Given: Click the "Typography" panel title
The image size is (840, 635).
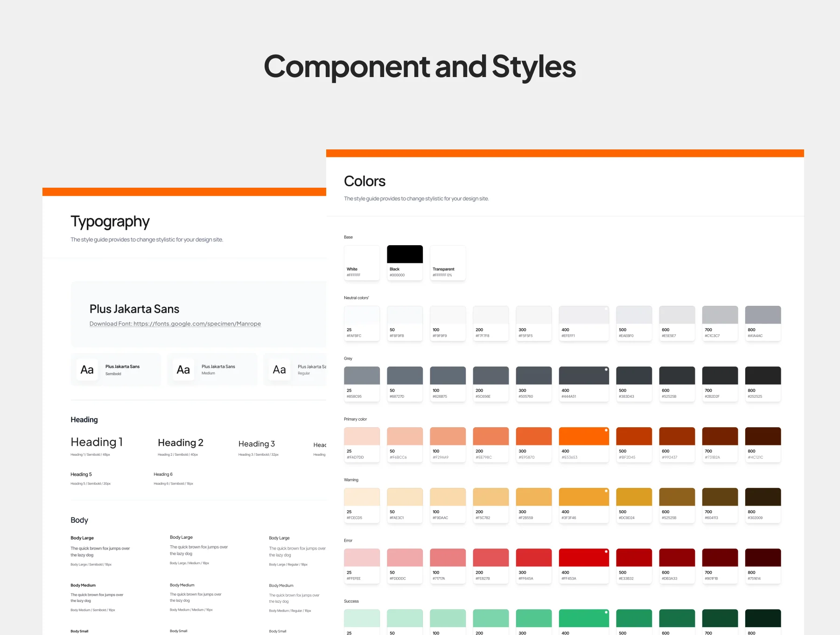Looking at the screenshot, I should pyautogui.click(x=110, y=222).
